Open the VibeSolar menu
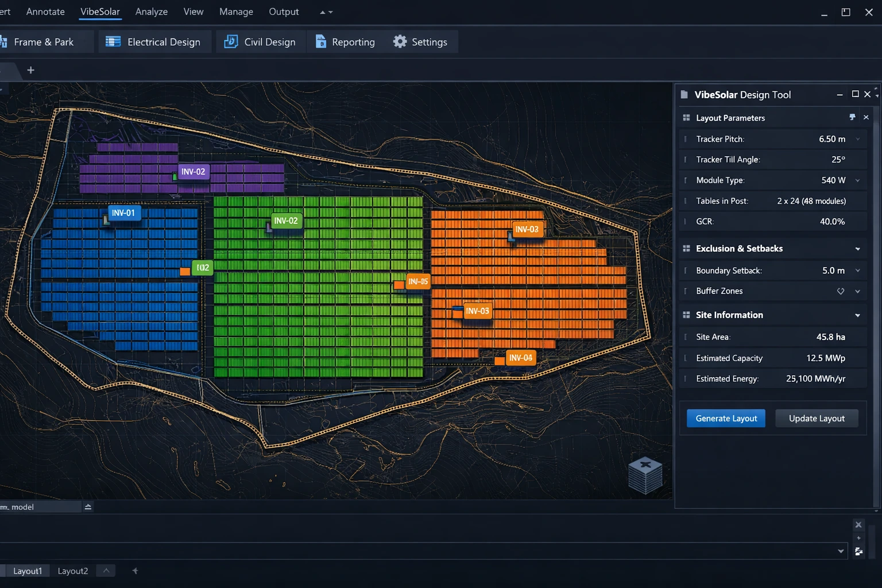Screen dimensions: 882x588 click(99, 11)
